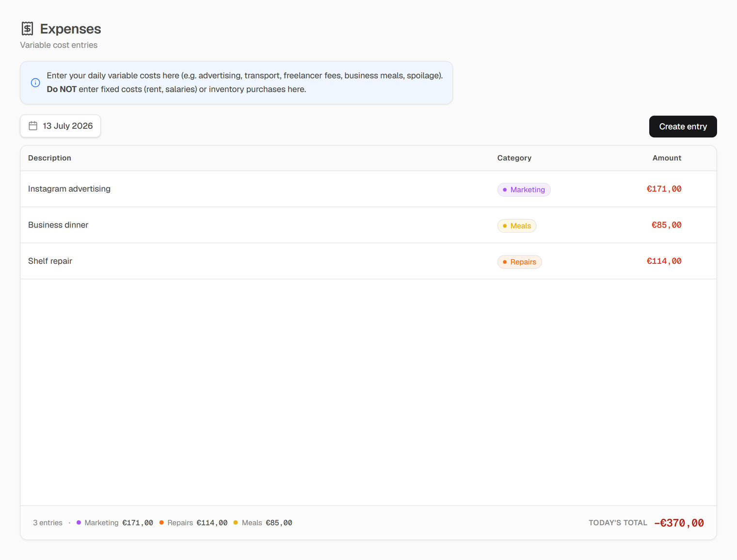
Task: Select the Description column header
Action: click(x=49, y=158)
